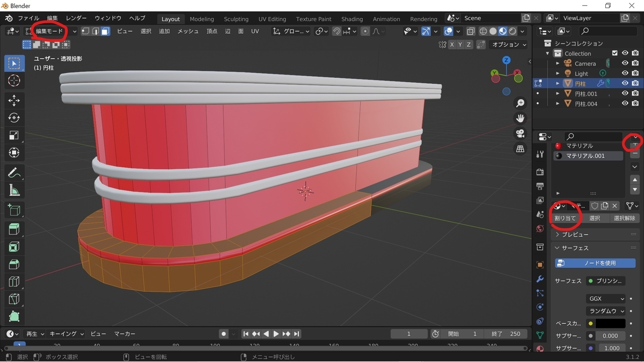The height and width of the screenshot is (362, 644).
Task: Select the Bevel tool
Action: click(14, 264)
